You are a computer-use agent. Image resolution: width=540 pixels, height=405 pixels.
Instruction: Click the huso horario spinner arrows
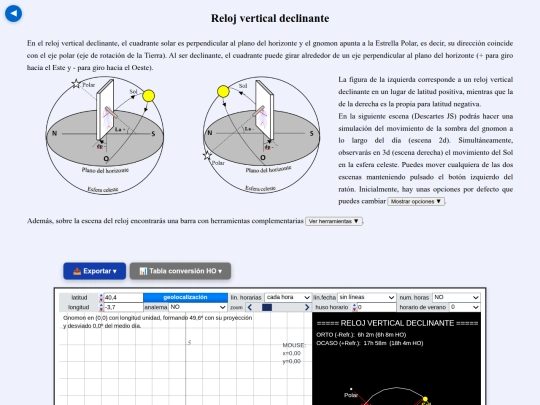354,307
